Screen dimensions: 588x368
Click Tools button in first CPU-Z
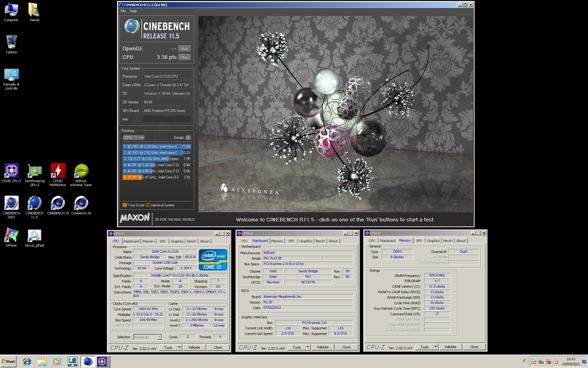(168, 347)
